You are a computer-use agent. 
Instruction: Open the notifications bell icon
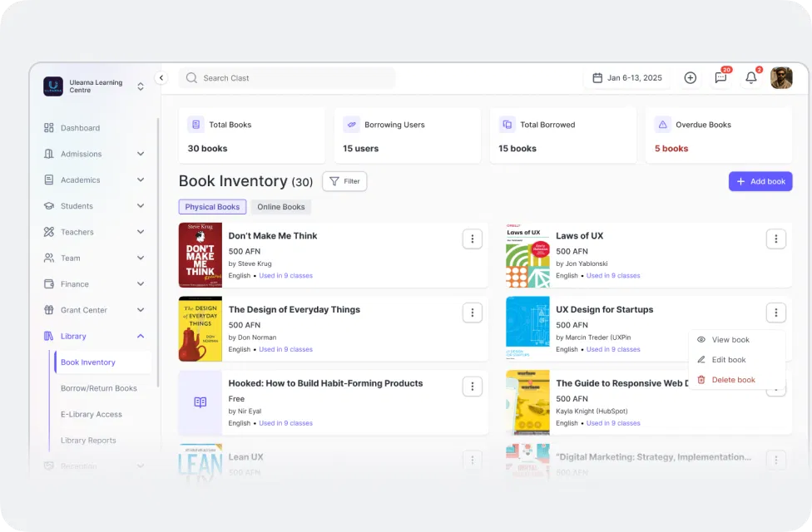[751, 77]
